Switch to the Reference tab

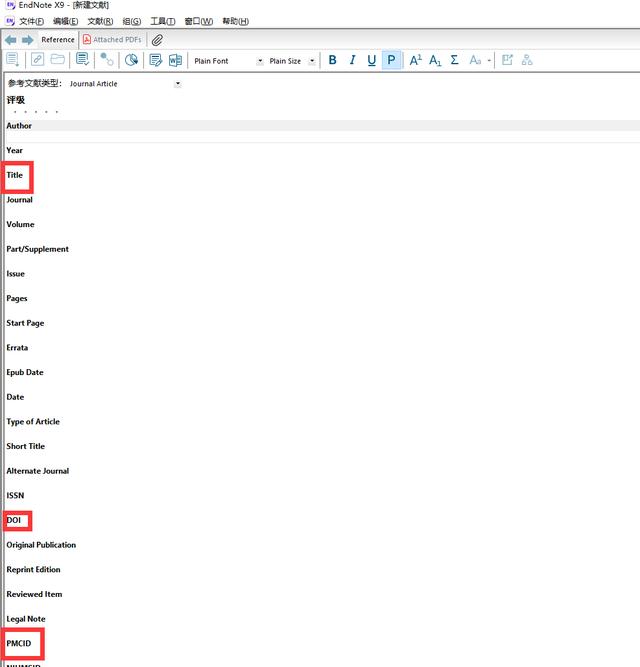click(x=58, y=40)
